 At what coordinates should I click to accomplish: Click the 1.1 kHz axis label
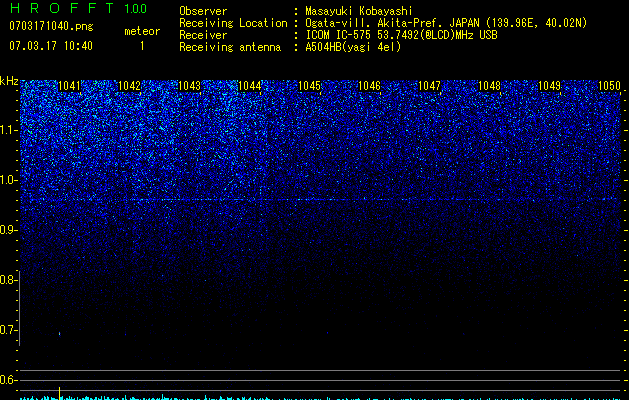(x=8, y=130)
